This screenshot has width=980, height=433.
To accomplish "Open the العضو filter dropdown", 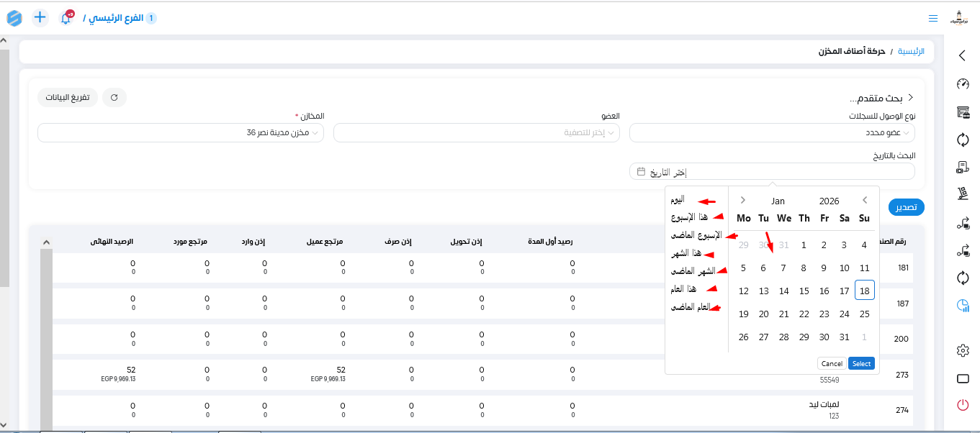I will pos(476,133).
